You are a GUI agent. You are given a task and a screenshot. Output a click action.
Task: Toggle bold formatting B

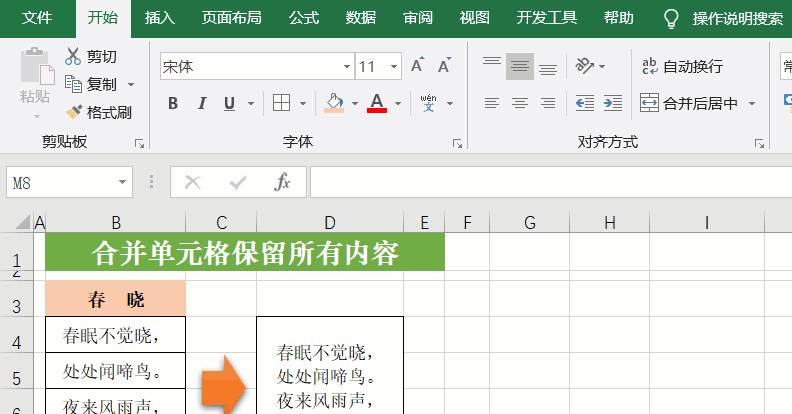(x=173, y=104)
